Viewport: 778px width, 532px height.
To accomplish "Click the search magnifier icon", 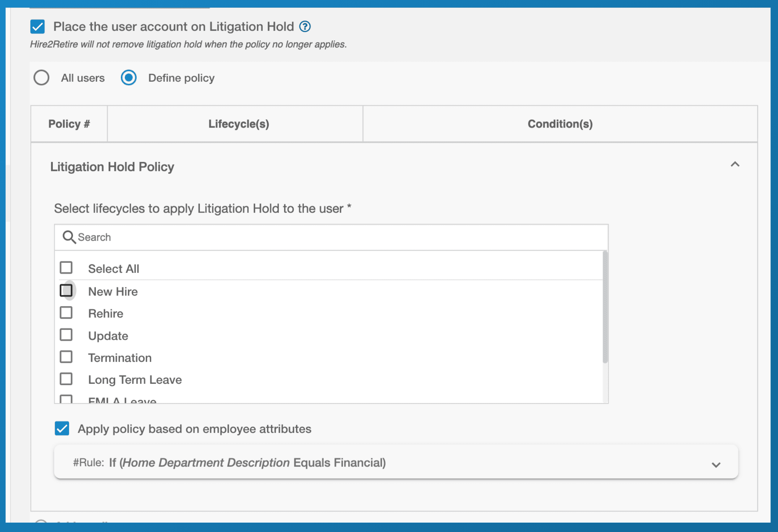I will pos(69,237).
